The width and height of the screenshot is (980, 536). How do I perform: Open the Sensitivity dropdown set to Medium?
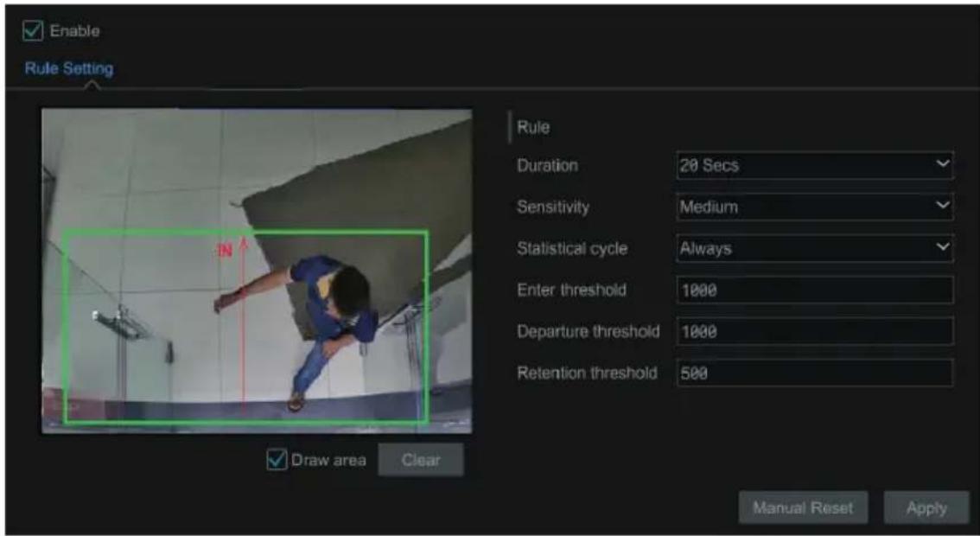(x=814, y=207)
